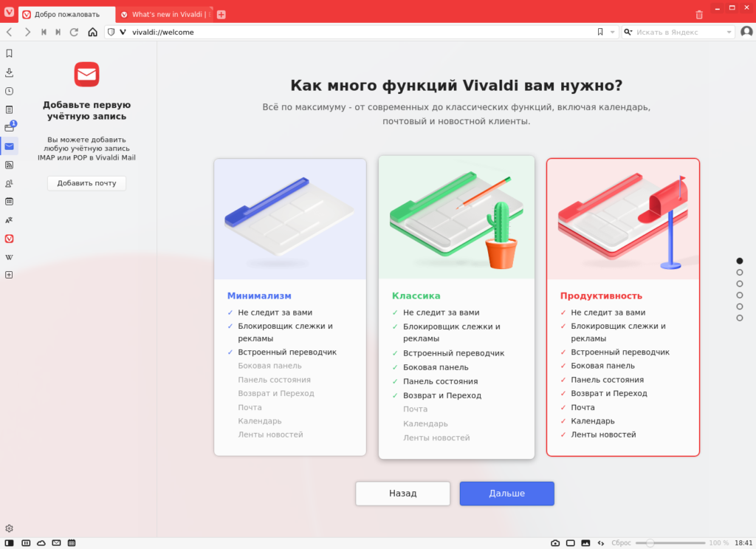
Task: Click the mail status bar icon
Action: pos(56,543)
